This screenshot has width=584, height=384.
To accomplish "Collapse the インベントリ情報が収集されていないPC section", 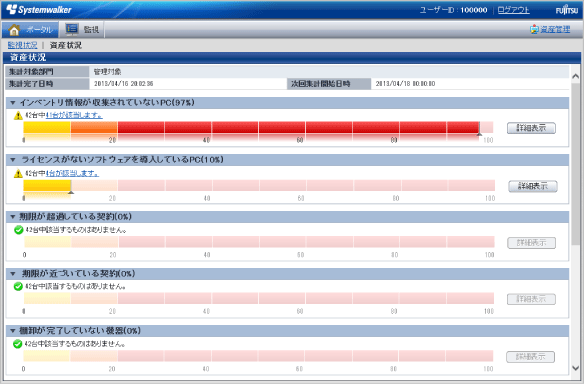I will click(x=13, y=103).
